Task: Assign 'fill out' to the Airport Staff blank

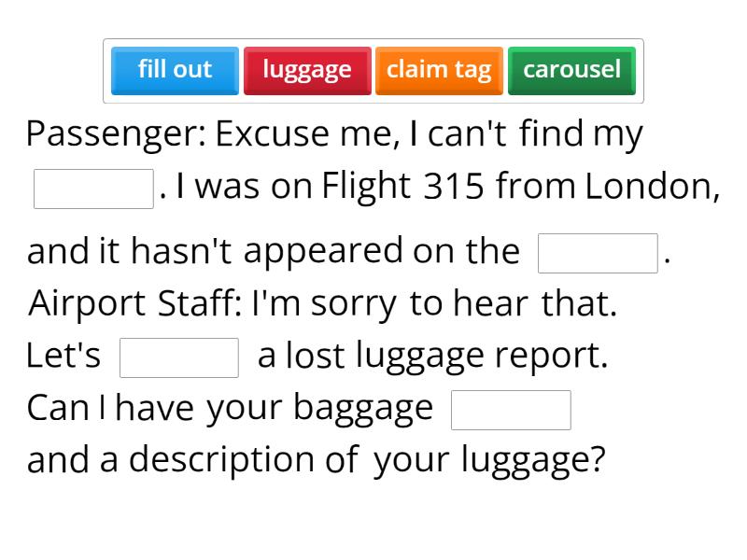Action: (179, 355)
